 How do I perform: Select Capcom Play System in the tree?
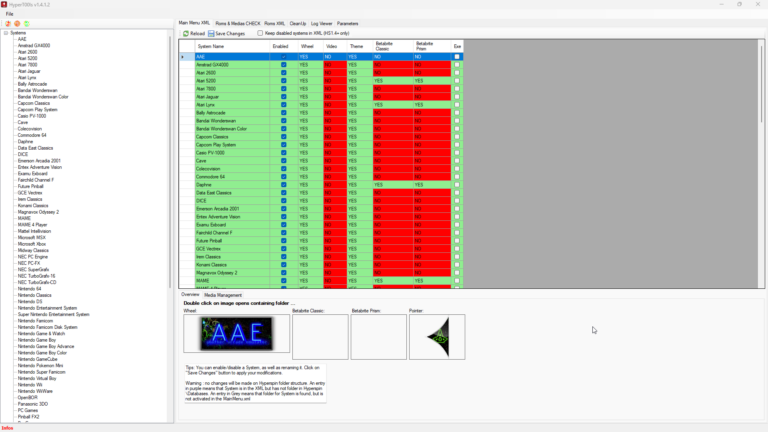point(37,110)
